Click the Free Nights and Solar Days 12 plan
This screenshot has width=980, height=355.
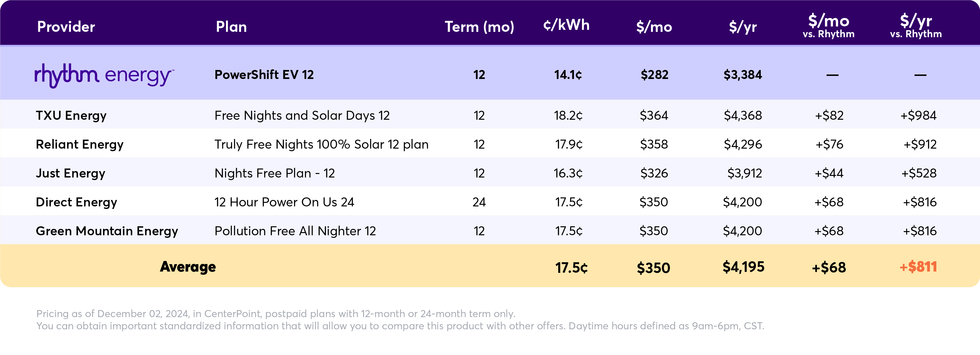tap(302, 115)
